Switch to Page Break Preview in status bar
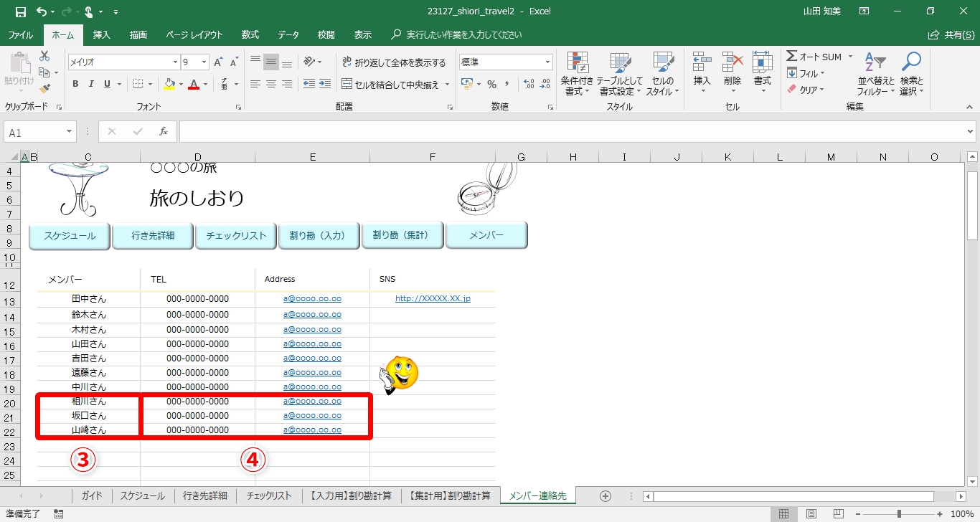 (838, 513)
